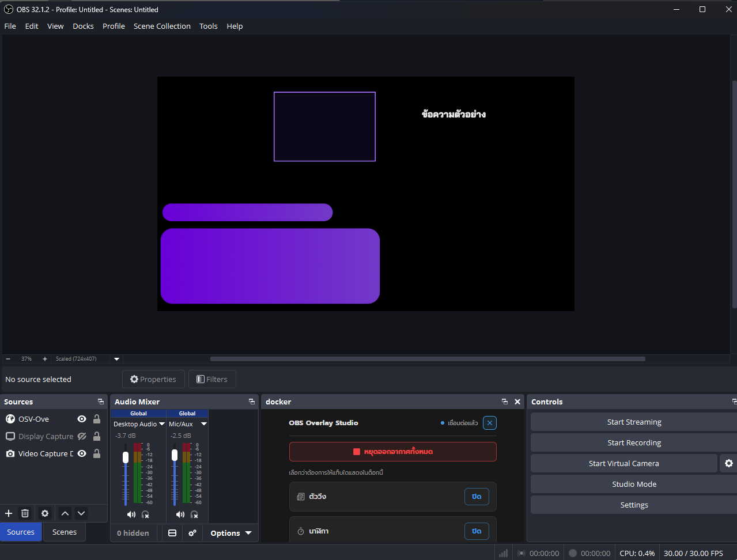Open the Scene Collection menu
The image size is (737, 560).
coord(162,26)
